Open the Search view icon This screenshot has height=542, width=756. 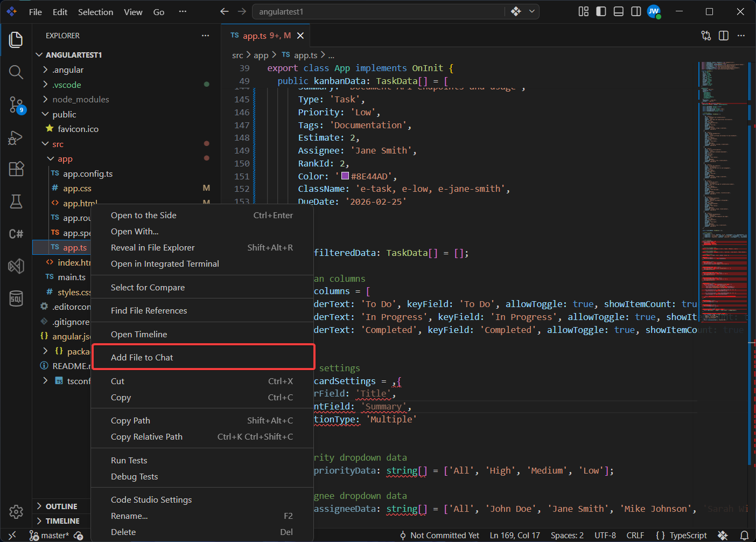16,72
